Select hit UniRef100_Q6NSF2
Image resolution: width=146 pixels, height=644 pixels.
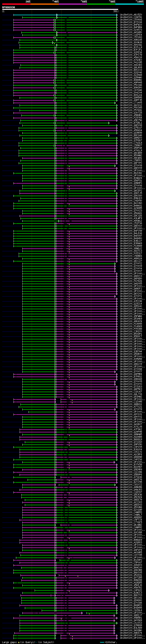tap(131, 289)
